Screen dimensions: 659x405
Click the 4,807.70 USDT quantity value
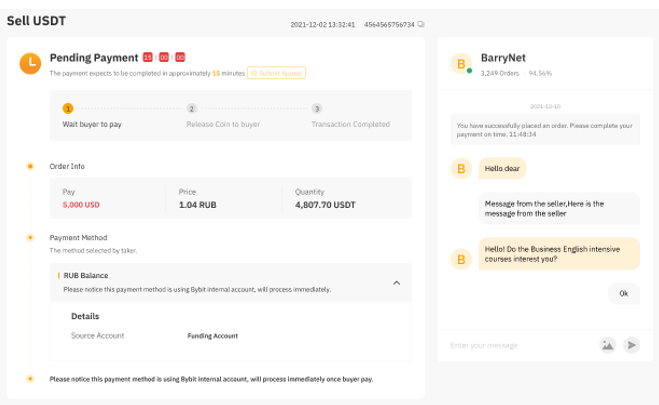click(x=325, y=204)
